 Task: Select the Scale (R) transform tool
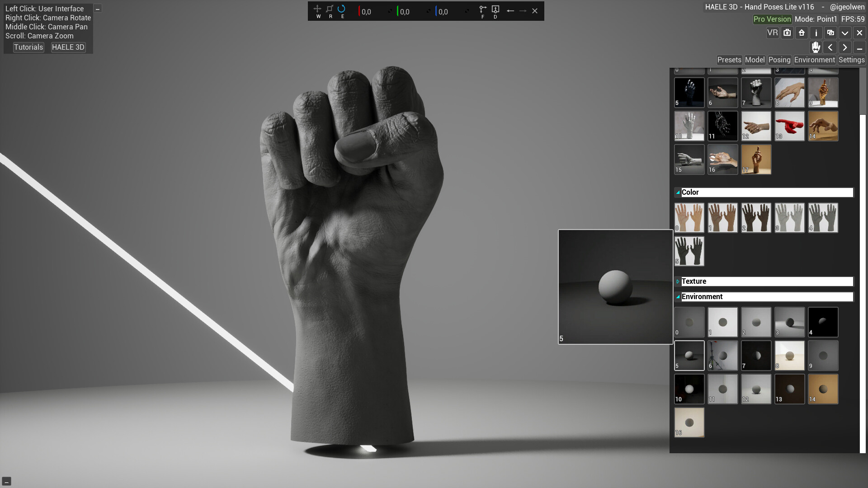tap(330, 9)
